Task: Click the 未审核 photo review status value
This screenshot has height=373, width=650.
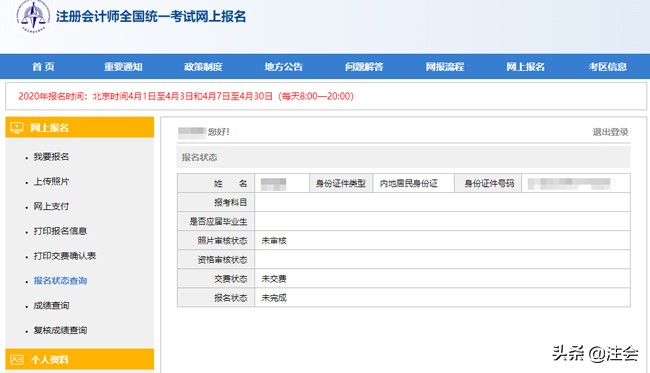Action: (x=274, y=241)
